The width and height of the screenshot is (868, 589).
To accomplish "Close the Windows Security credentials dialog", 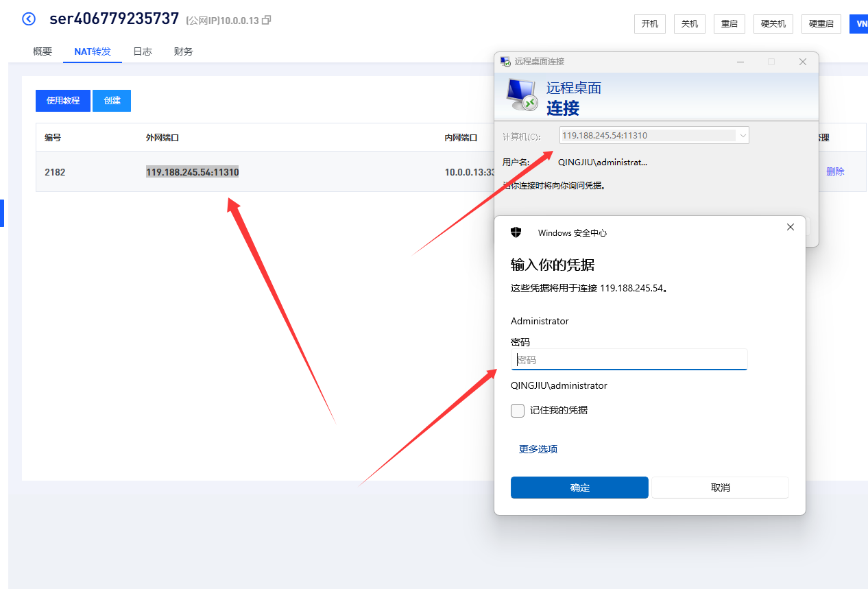I will pos(791,227).
